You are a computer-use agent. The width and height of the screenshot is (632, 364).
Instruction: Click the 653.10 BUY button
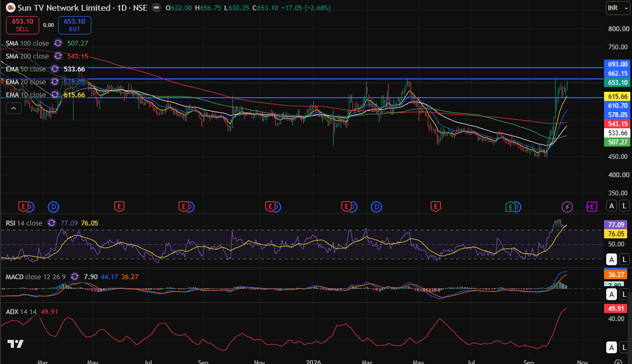tap(75, 25)
